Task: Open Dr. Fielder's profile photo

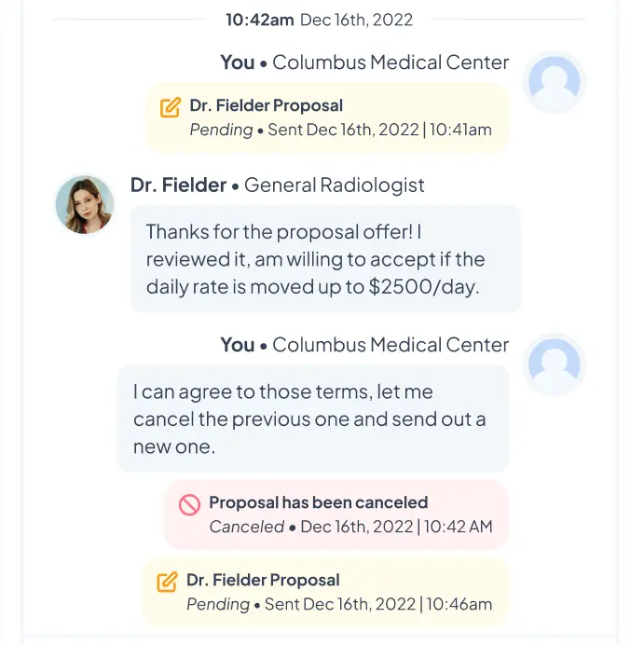Action: (x=85, y=204)
